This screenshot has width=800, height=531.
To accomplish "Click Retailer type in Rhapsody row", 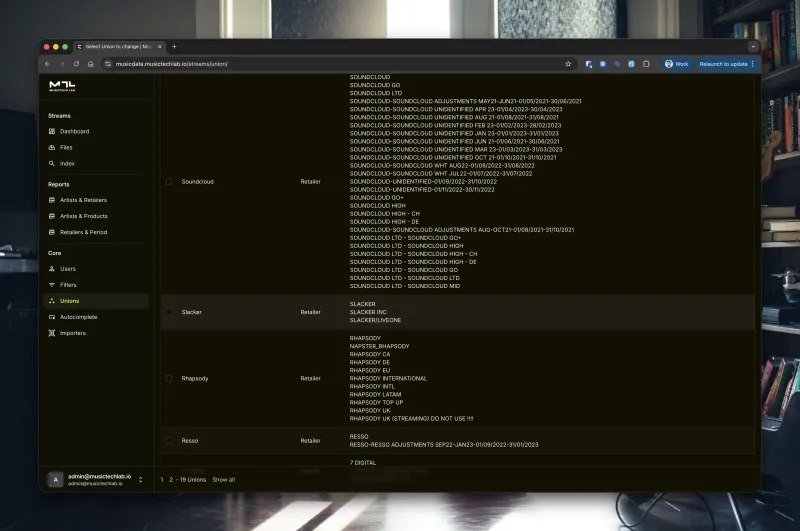I will tap(310, 378).
